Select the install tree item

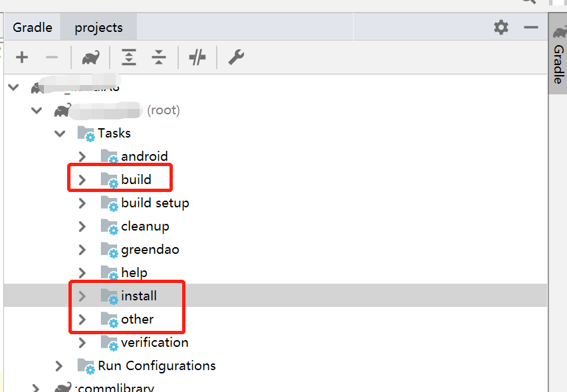[x=139, y=296]
